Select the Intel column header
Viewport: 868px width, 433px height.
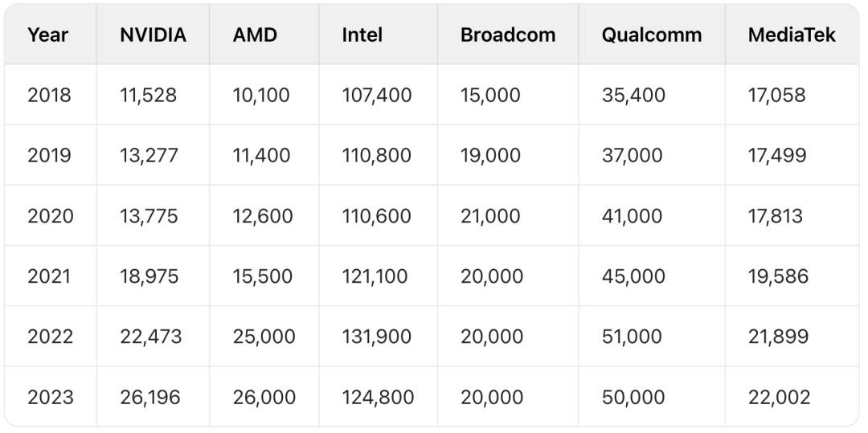[x=362, y=35]
